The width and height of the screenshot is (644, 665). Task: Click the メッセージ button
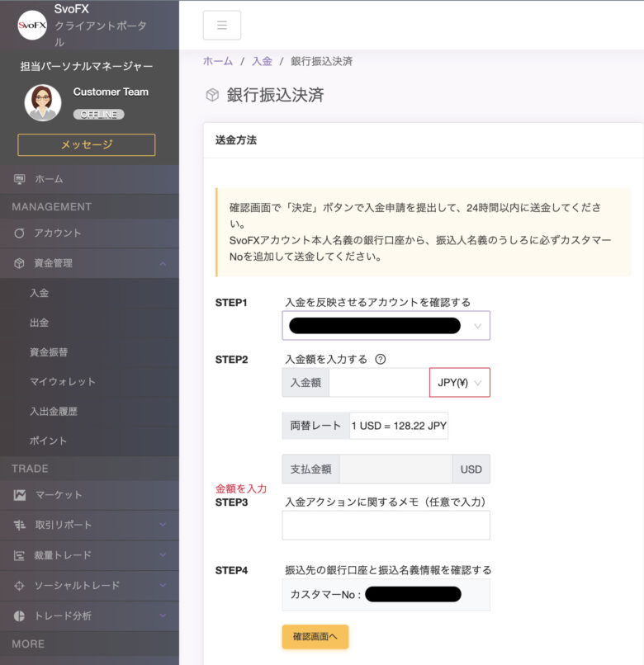click(87, 144)
